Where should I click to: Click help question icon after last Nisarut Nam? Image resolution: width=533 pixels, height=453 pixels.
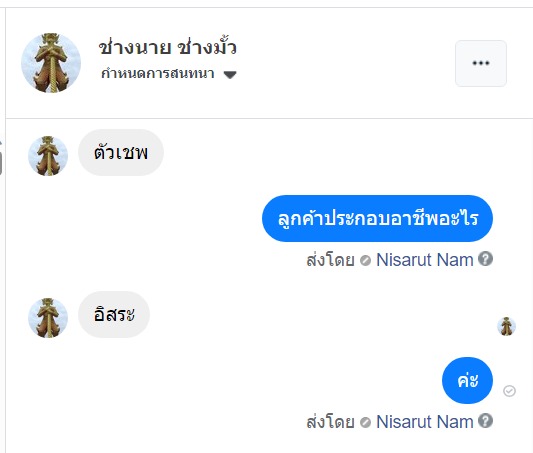(x=485, y=421)
